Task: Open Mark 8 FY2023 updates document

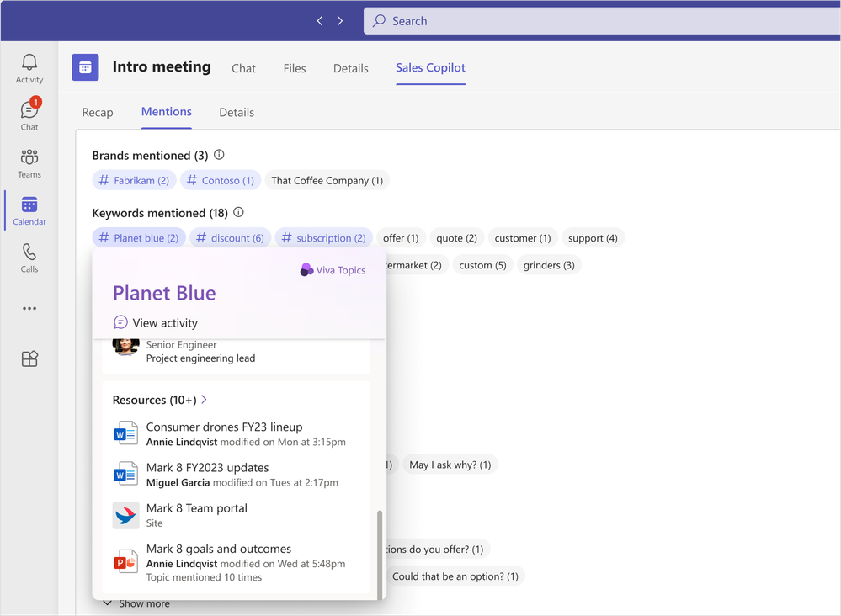Action: pyautogui.click(x=208, y=468)
